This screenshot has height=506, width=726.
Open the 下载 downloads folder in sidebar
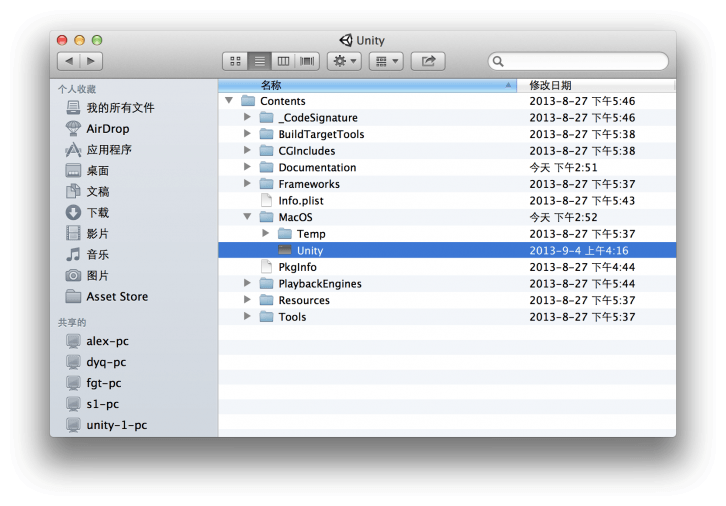click(97, 213)
